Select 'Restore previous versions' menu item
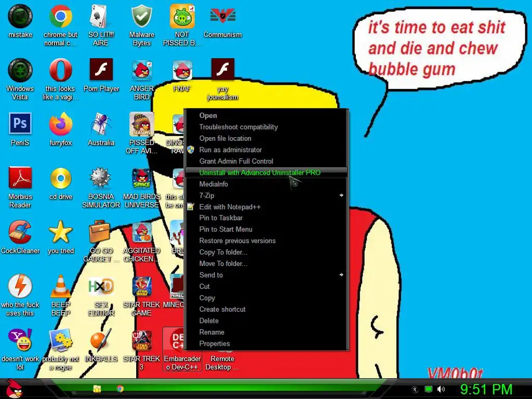This screenshot has width=532, height=399. tap(267, 241)
